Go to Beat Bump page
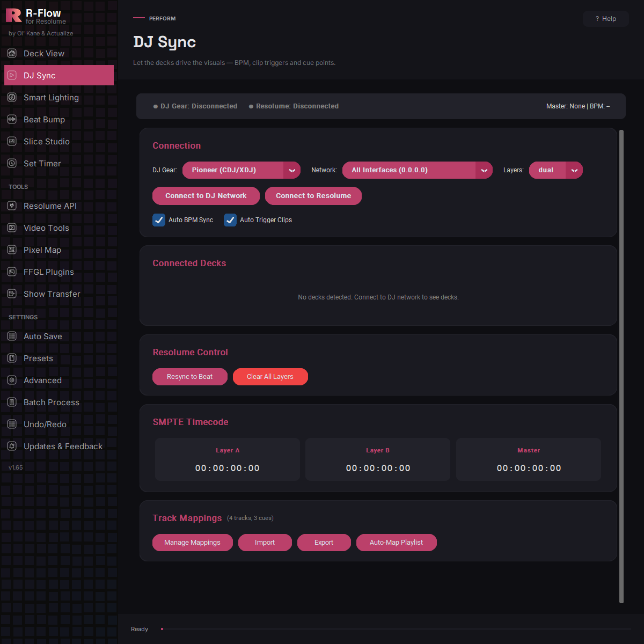 59,119
